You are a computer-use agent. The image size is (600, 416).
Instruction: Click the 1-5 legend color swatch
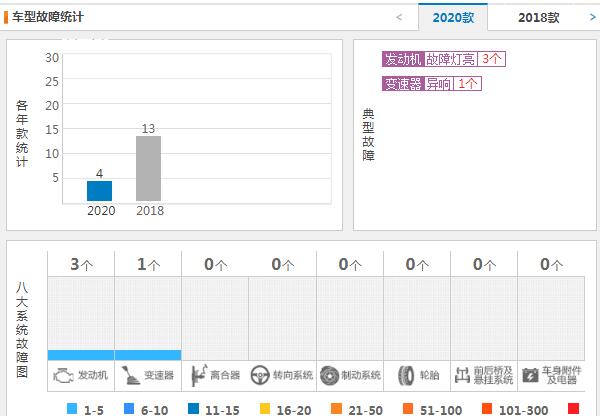(x=72, y=409)
